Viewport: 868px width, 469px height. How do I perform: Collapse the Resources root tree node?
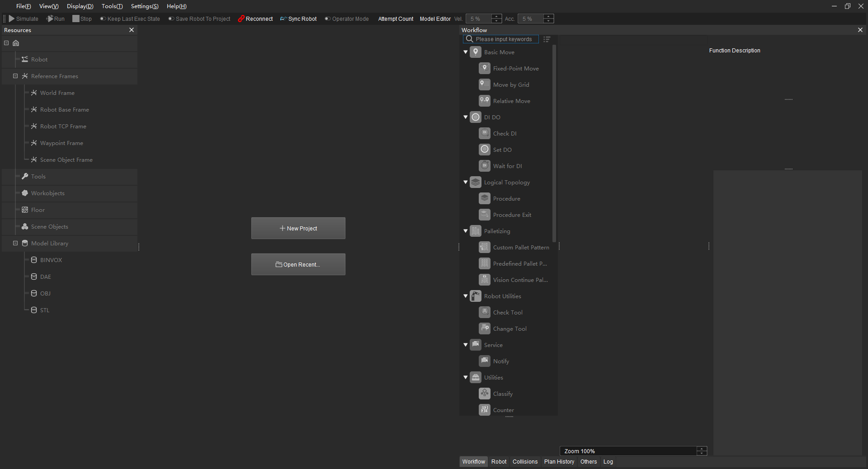pos(6,43)
